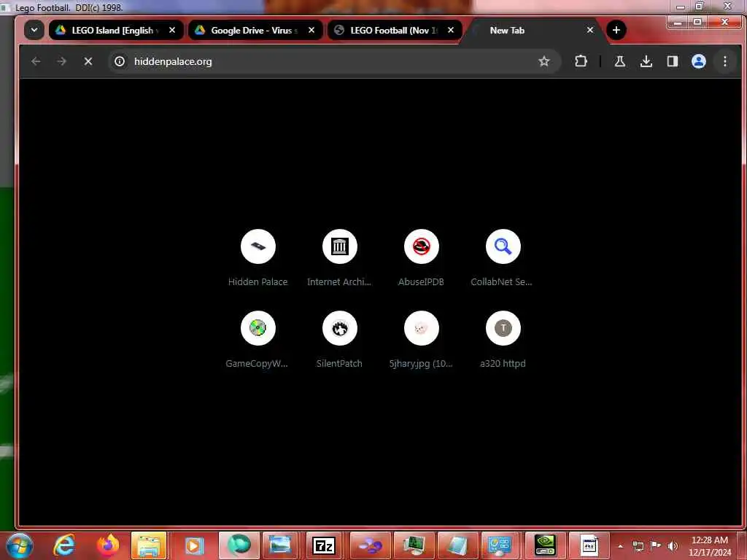Open the Chrome profile avatar menu

698,61
